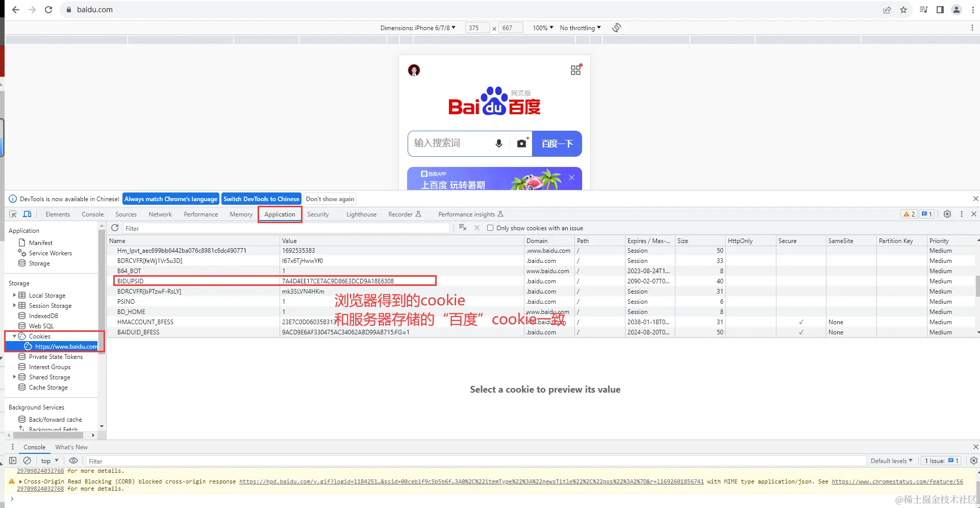Select Service Workers sidebar item
The image size is (980, 508).
click(50, 253)
